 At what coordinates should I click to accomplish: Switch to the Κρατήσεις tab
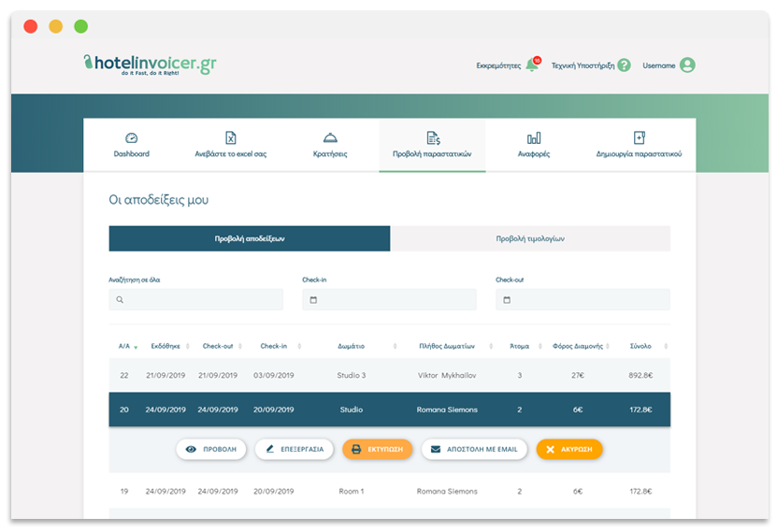pos(330,145)
